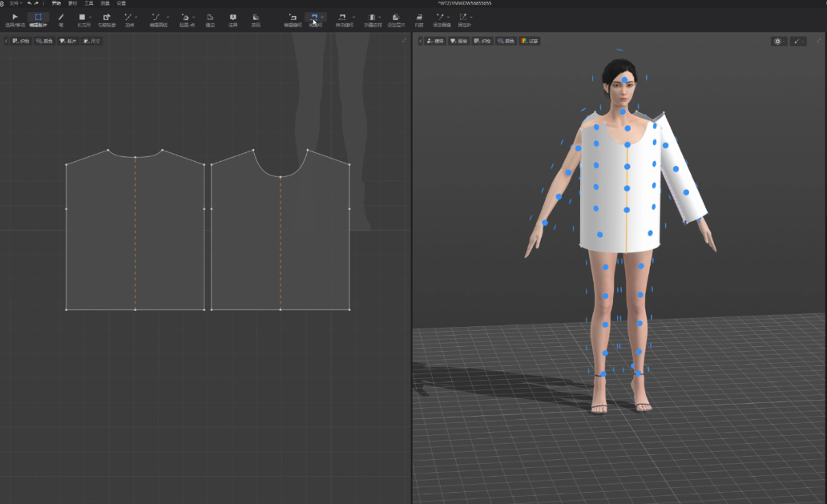Image resolution: width=827 pixels, height=504 pixels.
Task: Click the 注释 annotation tool
Action: 232,17
